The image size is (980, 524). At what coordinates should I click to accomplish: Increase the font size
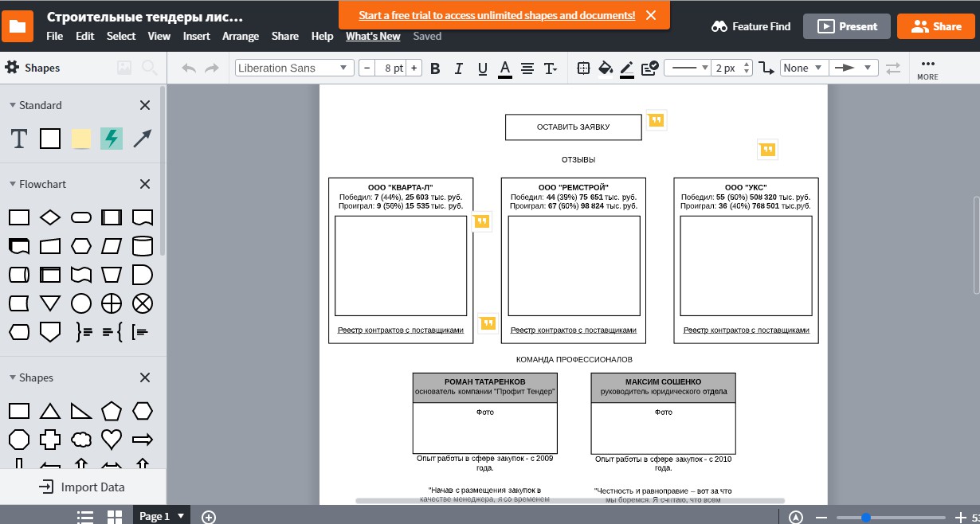click(414, 68)
